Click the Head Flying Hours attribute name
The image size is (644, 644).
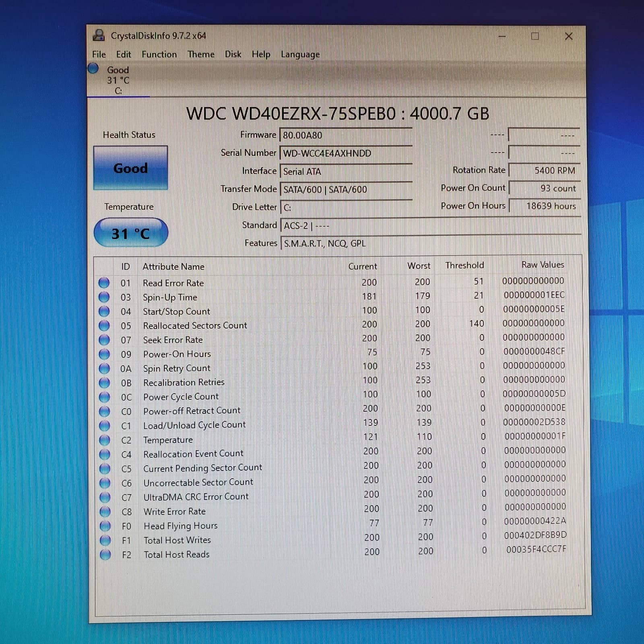[x=180, y=526]
